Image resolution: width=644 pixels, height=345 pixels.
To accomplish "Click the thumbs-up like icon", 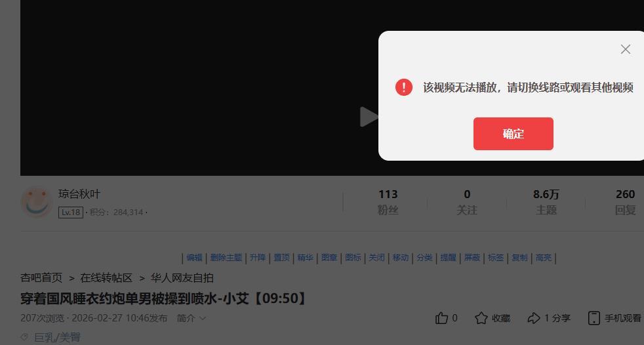I will pyautogui.click(x=441, y=318).
